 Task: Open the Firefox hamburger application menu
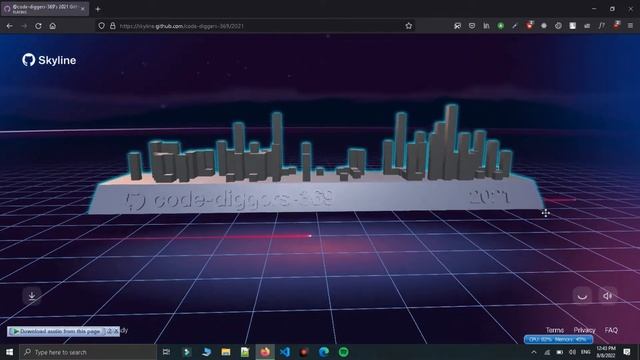tap(630, 26)
